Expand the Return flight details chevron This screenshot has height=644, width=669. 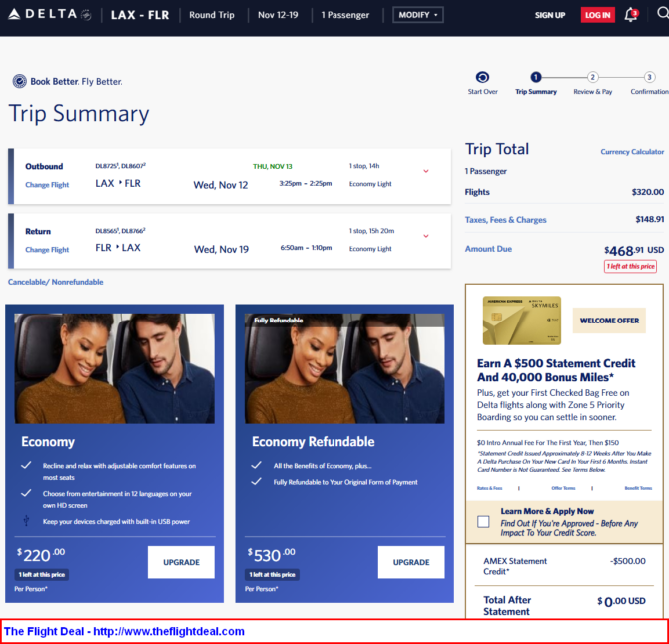tap(425, 236)
